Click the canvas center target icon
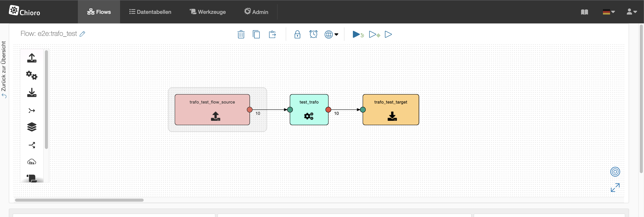The width and height of the screenshot is (644, 217). pos(615,172)
